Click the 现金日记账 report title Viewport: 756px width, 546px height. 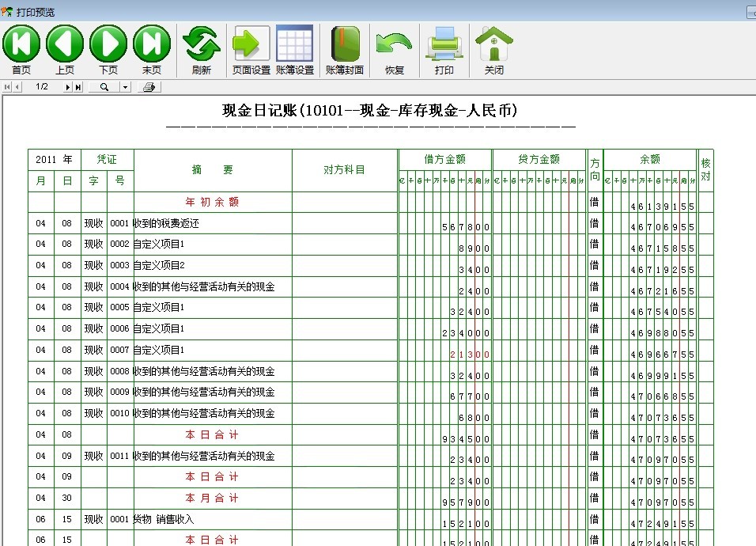[370, 111]
